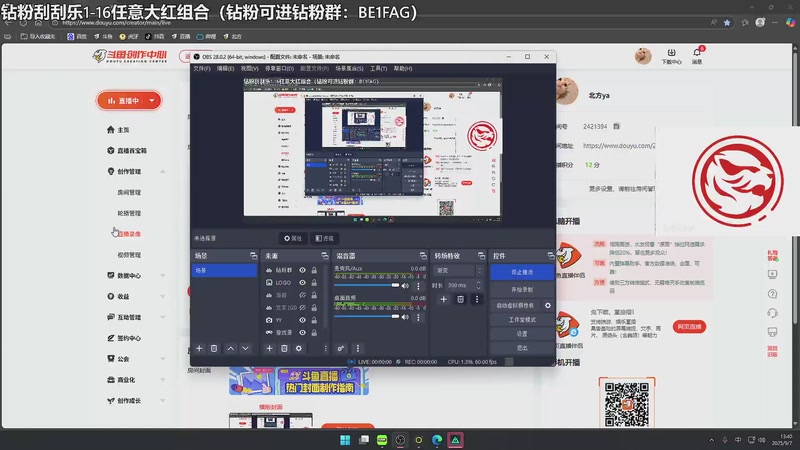Screen dimensions: 800x450
Task: Click 开始录制 button in OBS controls
Action: [x=522, y=289]
